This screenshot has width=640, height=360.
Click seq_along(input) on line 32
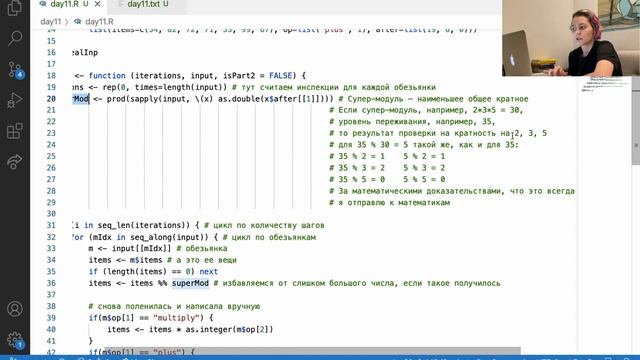point(169,238)
